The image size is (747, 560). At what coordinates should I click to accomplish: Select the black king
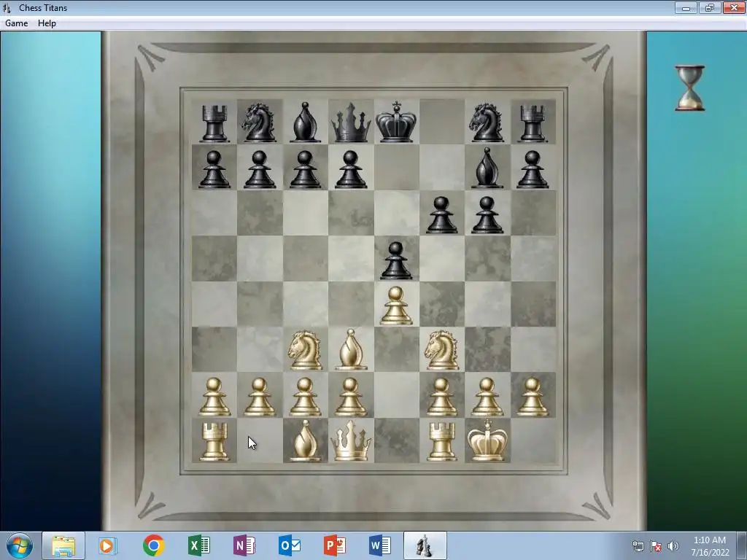[x=396, y=122]
